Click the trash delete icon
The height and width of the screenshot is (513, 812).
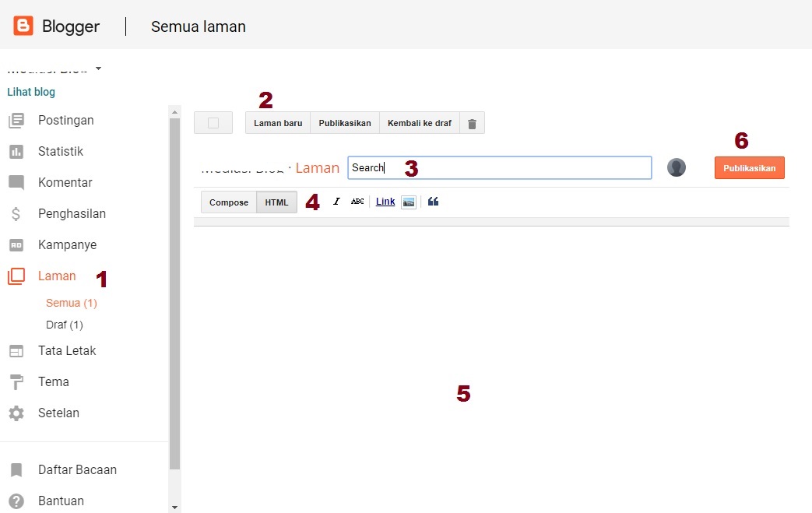coord(473,123)
